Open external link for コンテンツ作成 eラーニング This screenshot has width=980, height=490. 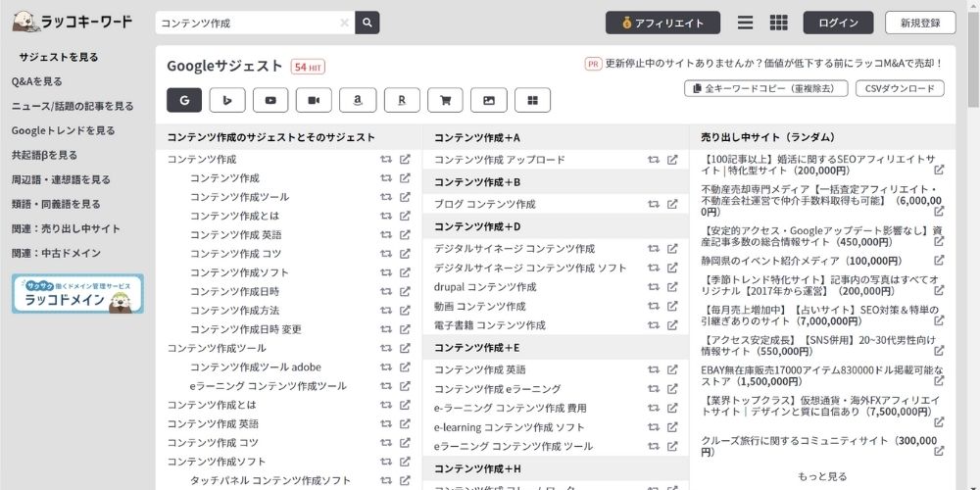coord(672,389)
